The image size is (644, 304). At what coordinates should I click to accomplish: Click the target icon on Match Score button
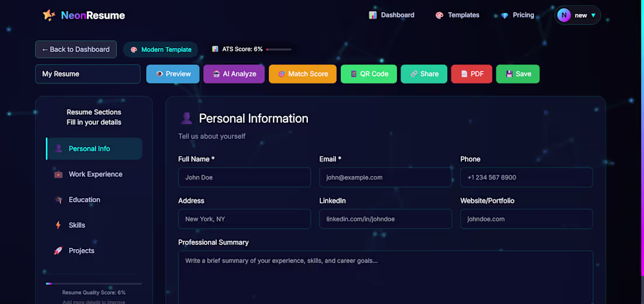pos(282,74)
